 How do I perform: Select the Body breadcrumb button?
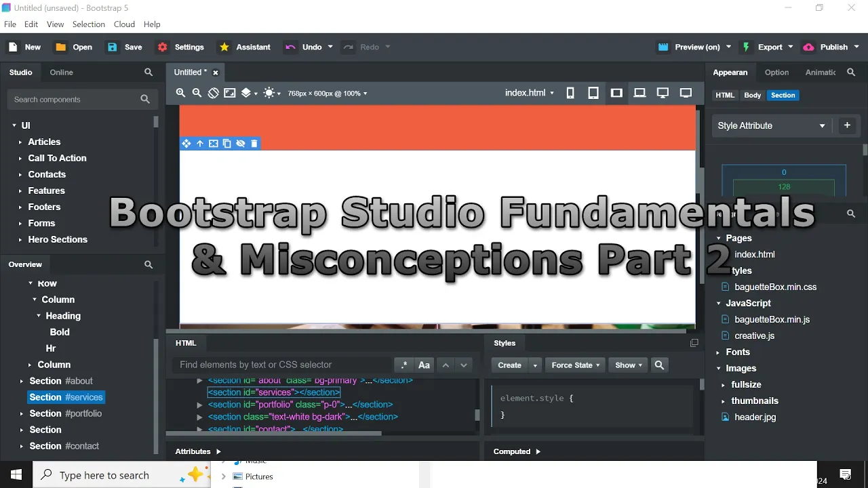coord(753,96)
